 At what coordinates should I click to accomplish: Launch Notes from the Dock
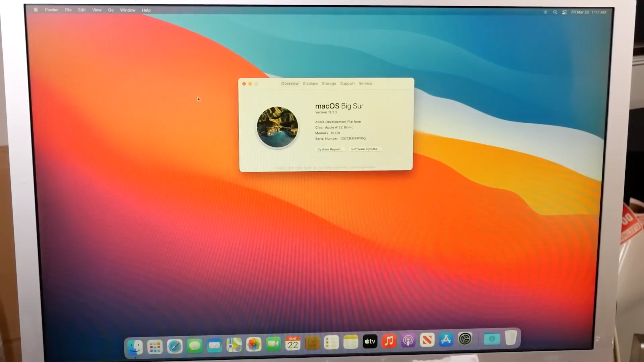tap(351, 342)
